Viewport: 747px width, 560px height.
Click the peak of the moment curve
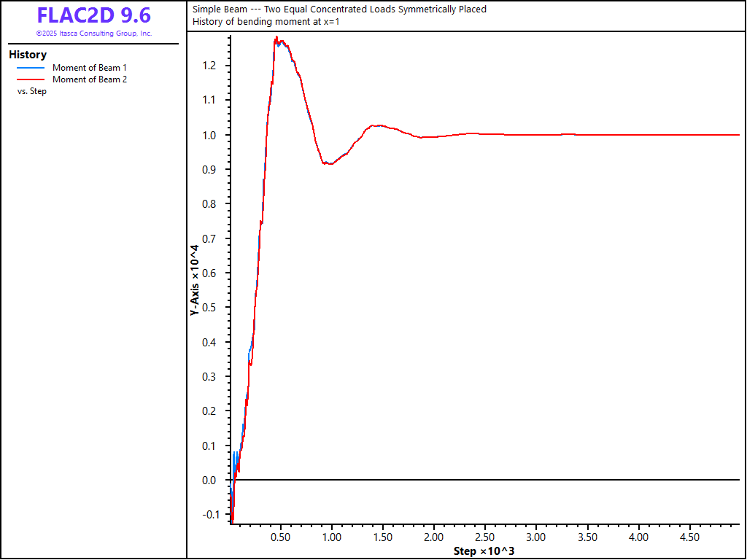(x=276, y=39)
